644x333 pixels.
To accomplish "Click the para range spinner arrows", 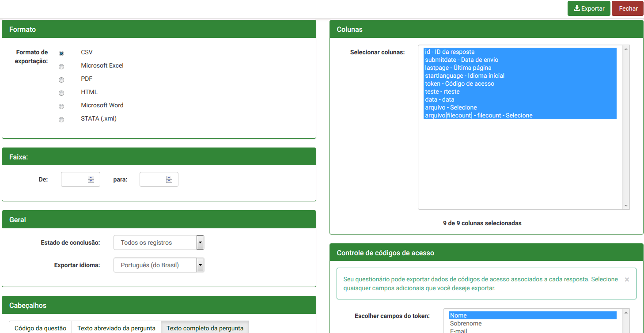I will point(169,179).
